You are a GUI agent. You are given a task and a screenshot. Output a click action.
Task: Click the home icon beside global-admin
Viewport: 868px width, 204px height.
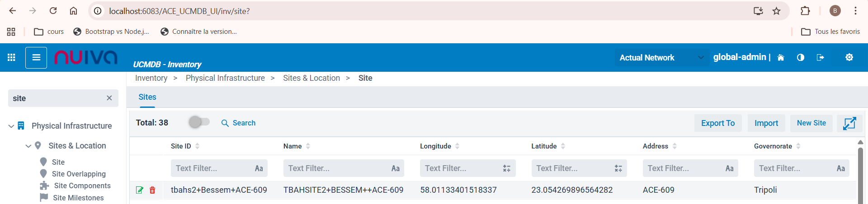click(x=781, y=57)
